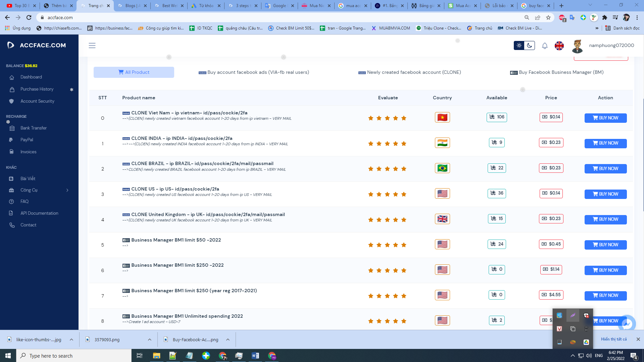Click BUY NOW for CLONE Viet Nam
The height and width of the screenshot is (362, 644).
pos(605,118)
